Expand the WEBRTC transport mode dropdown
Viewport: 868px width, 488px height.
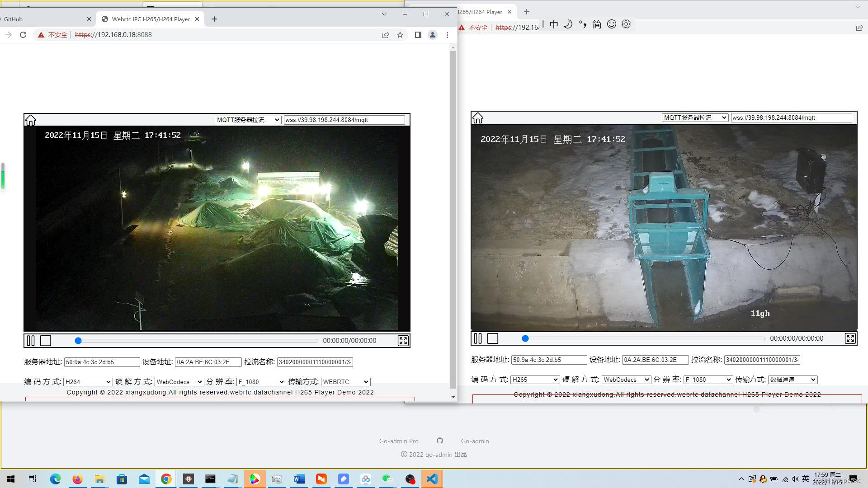tap(345, 382)
